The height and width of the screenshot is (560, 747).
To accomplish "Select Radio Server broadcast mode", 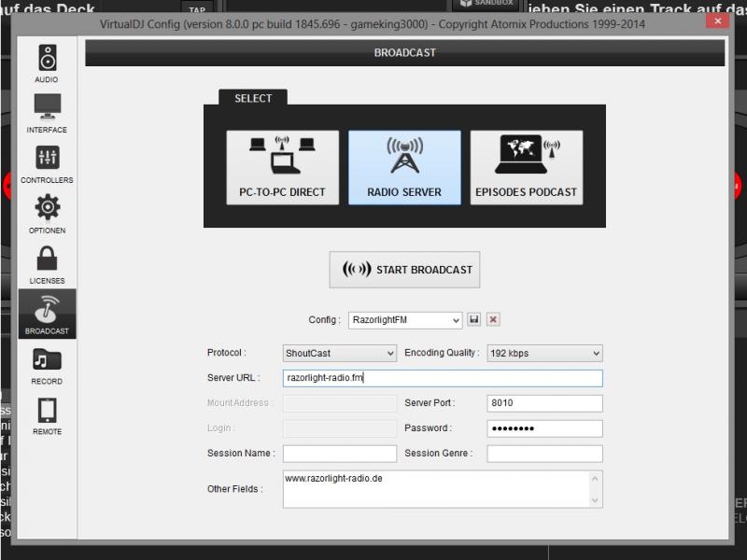I will (404, 167).
